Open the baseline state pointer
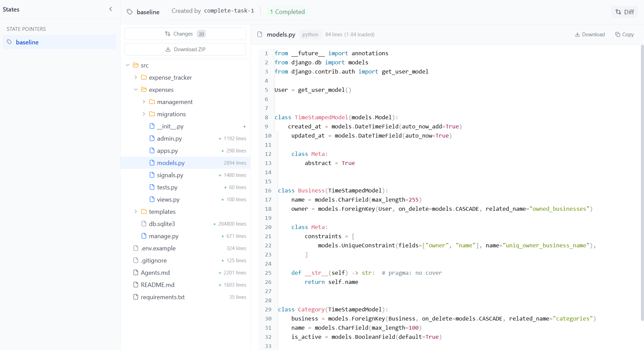The width and height of the screenshot is (644, 350). click(27, 42)
